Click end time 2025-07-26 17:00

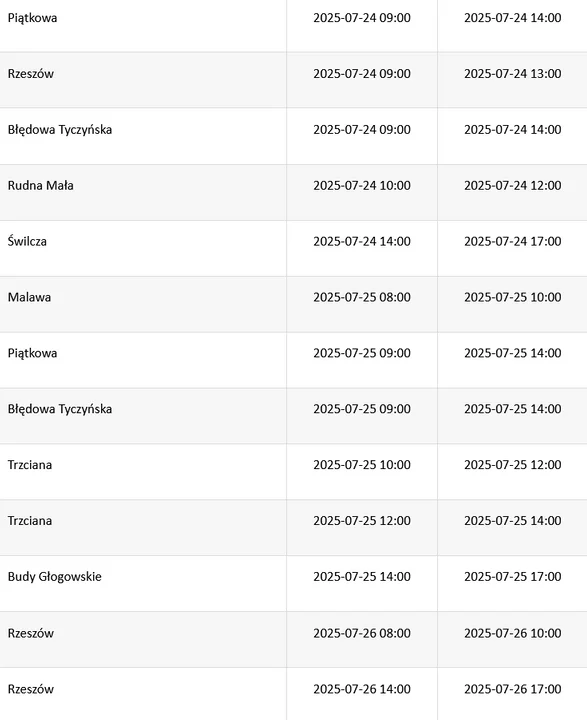513,689
